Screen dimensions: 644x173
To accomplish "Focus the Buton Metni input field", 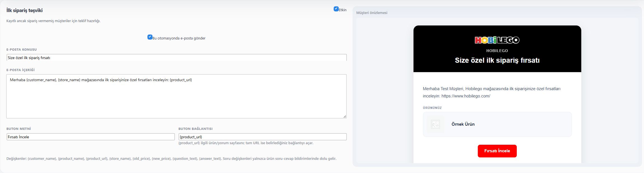I will point(91,137).
